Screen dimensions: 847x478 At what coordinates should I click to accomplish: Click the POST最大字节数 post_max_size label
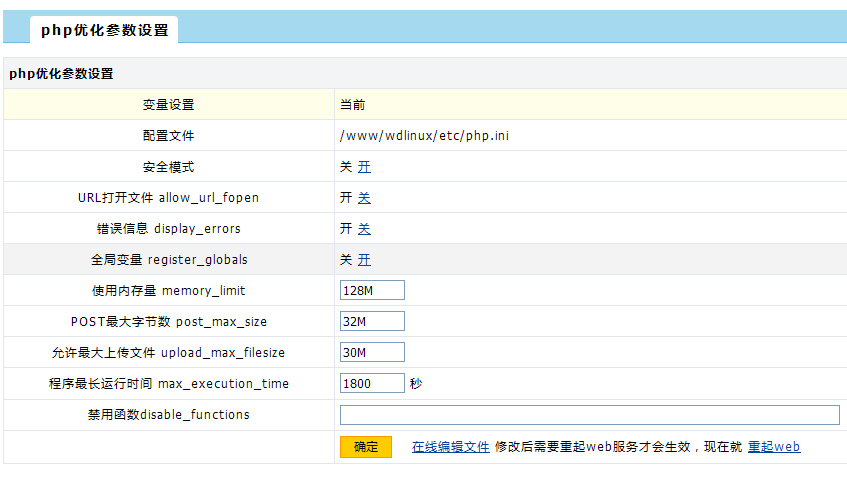[x=169, y=322]
